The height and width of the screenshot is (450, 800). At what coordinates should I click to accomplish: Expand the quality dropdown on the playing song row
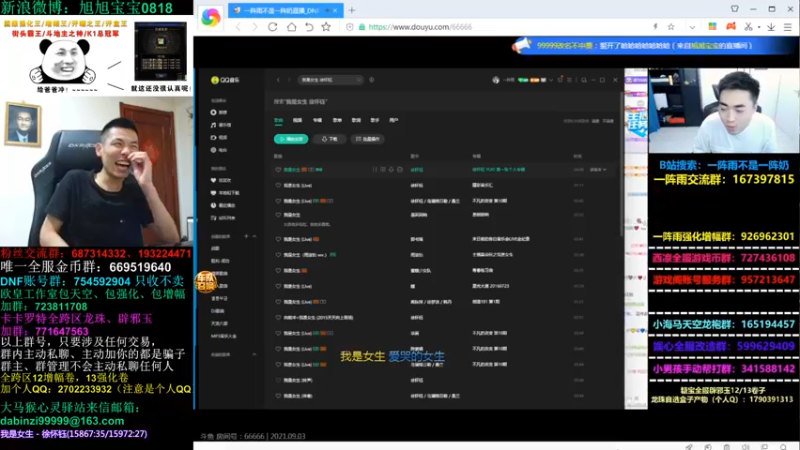[x=598, y=169]
